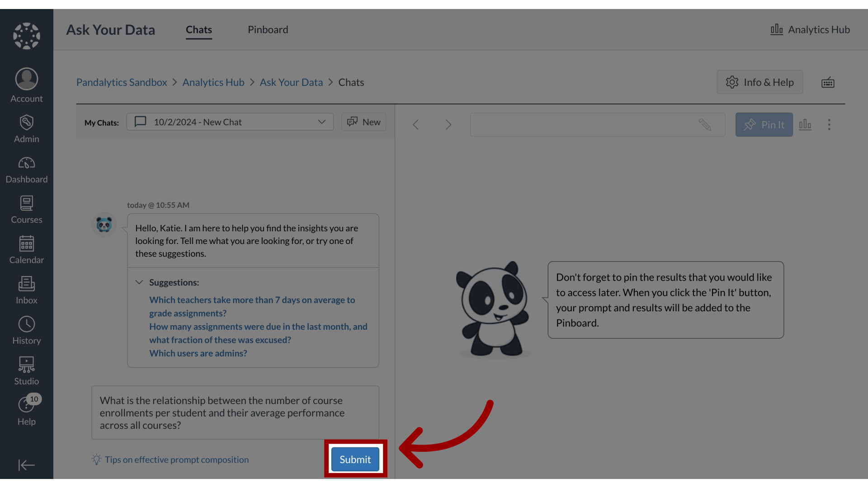Open the Admin panel
Viewport: 868px width, 488px height.
coord(26,128)
